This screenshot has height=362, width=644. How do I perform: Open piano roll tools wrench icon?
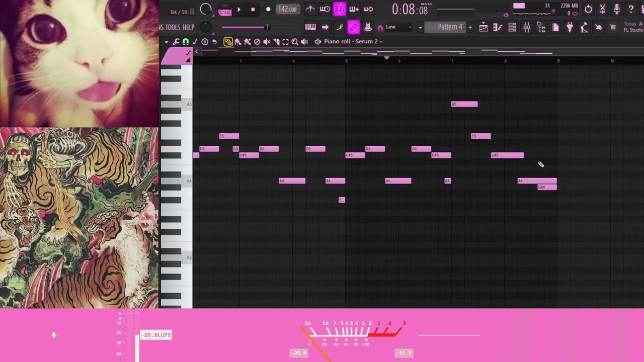click(x=176, y=42)
